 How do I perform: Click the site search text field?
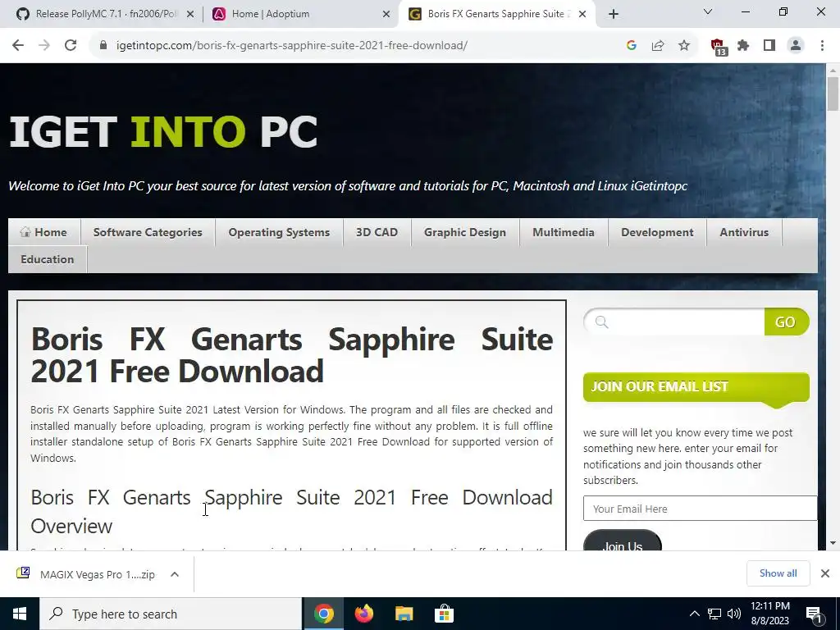coord(675,322)
